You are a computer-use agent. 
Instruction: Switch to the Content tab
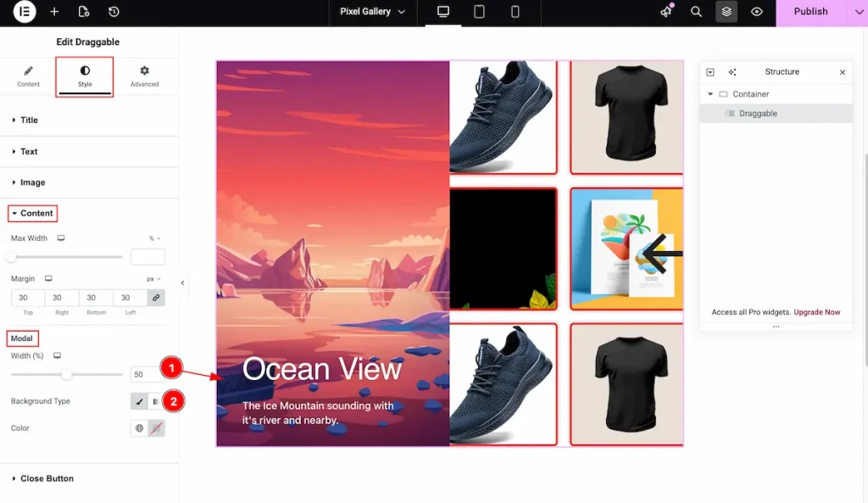[28, 76]
